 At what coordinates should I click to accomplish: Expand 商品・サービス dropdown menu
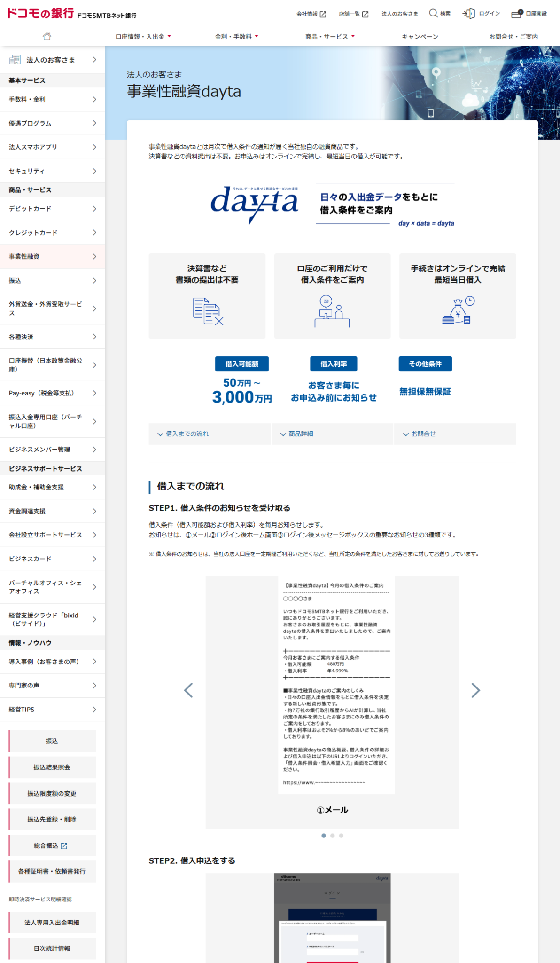[x=330, y=37]
